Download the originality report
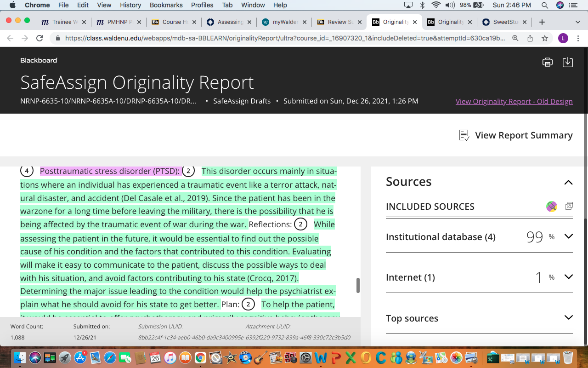 click(x=568, y=62)
